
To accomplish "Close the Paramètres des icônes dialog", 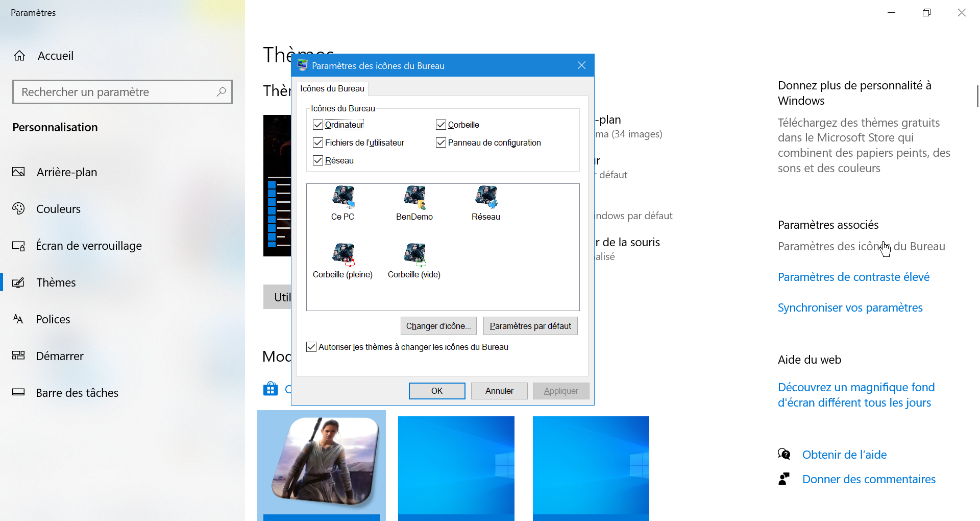I will (581, 65).
